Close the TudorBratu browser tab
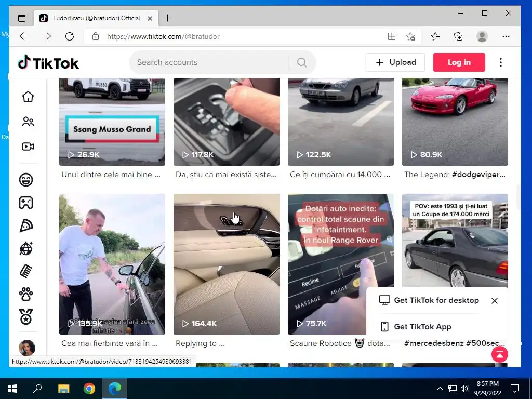 click(150, 18)
